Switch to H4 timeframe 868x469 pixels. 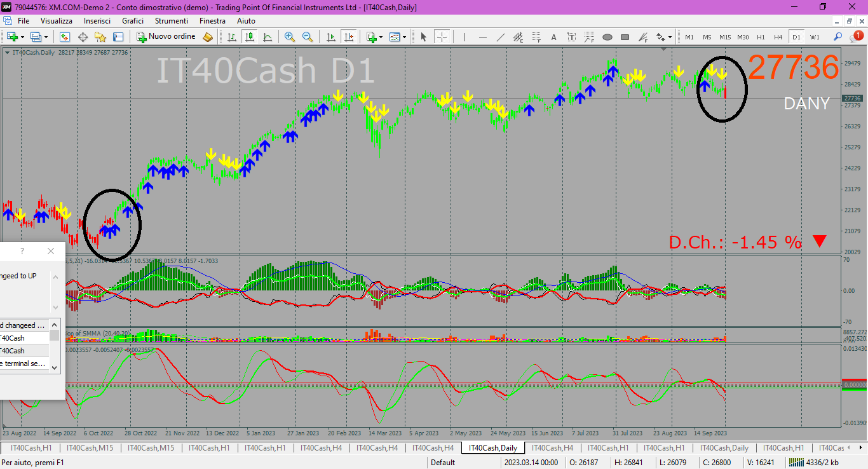pos(778,37)
